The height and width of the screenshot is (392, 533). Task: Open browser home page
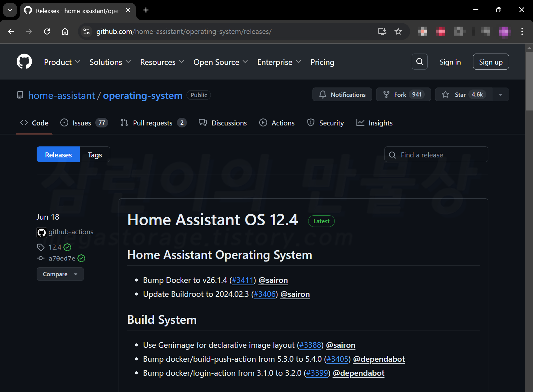pyautogui.click(x=65, y=32)
